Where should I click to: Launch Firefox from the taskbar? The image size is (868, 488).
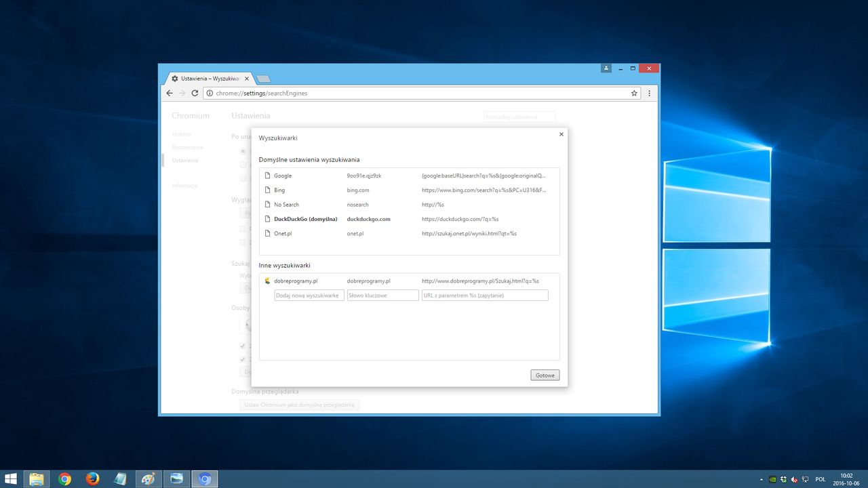pos(93,479)
